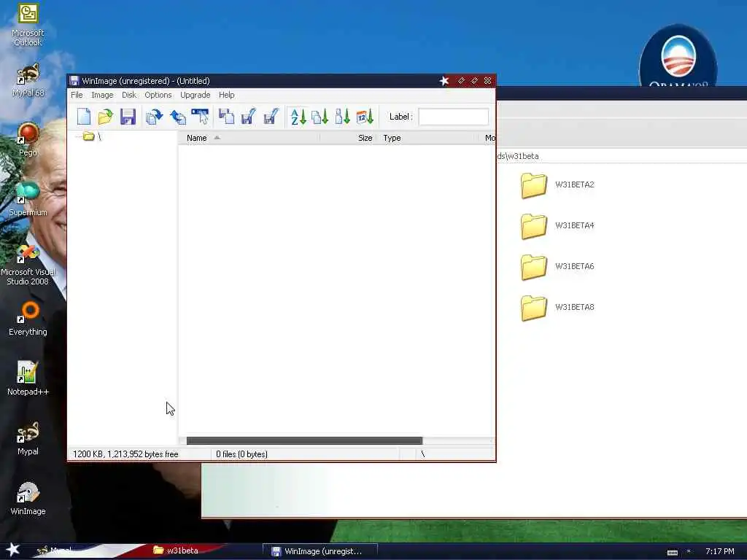Open W31BETA2 folder in explorer window
This screenshot has height=560, width=747.
point(557,184)
